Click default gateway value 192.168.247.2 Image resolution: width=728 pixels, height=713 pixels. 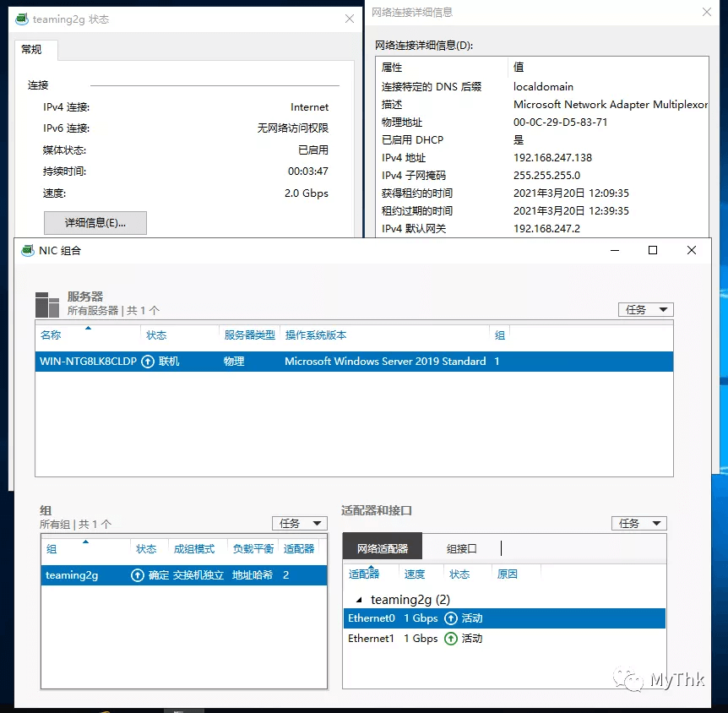coord(547,229)
